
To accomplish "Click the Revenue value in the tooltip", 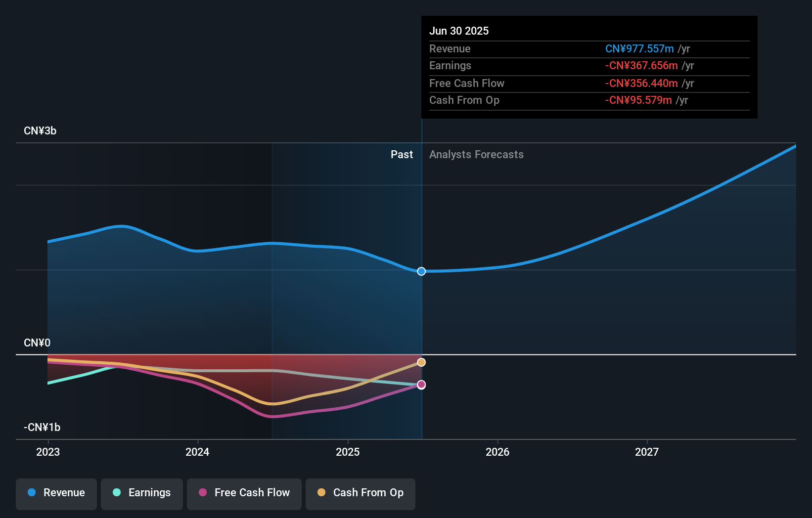I will (639, 48).
